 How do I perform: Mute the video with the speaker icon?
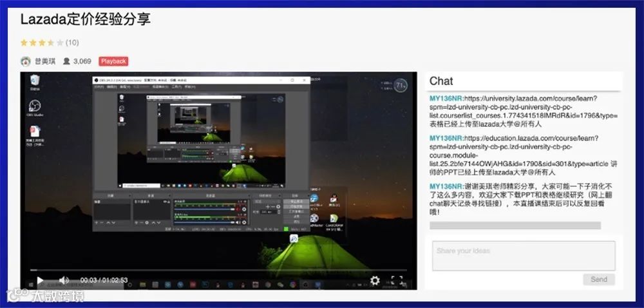(x=64, y=280)
